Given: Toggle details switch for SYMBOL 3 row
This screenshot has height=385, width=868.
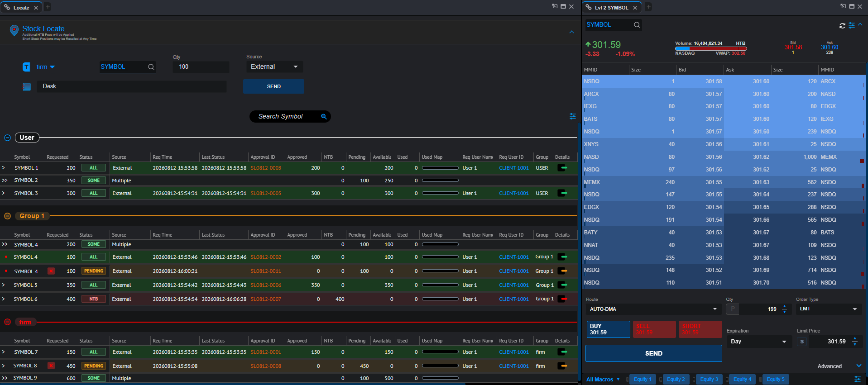Looking at the screenshot, I should [562, 193].
